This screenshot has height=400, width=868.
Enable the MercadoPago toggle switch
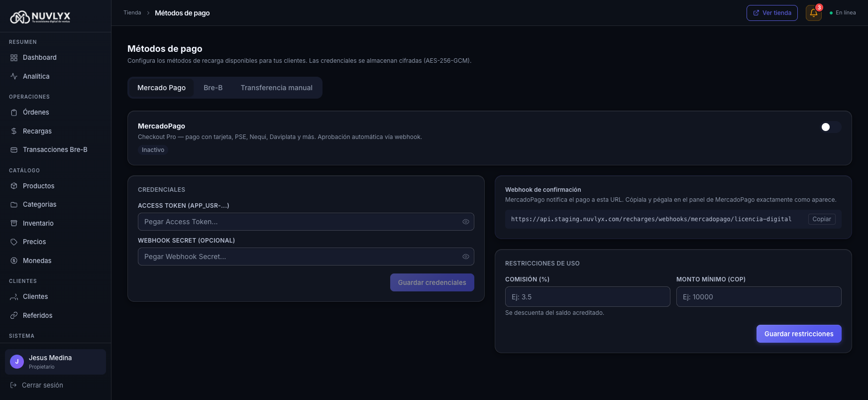point(831,127)
